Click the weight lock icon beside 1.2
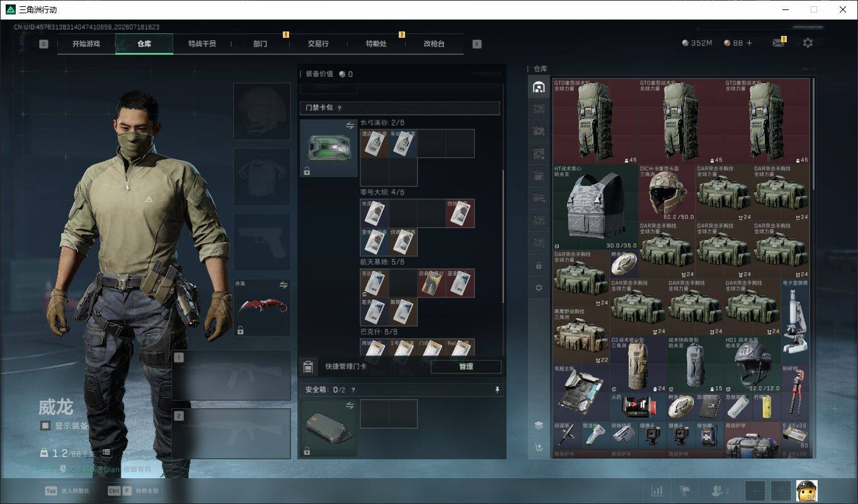The height and width of the screenshot is (504, 858). pos(44,452)
